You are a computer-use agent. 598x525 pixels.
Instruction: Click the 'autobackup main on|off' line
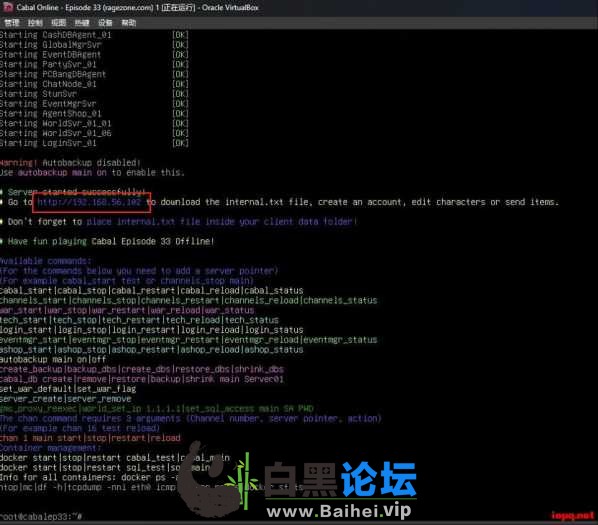[x=53, y=360]
